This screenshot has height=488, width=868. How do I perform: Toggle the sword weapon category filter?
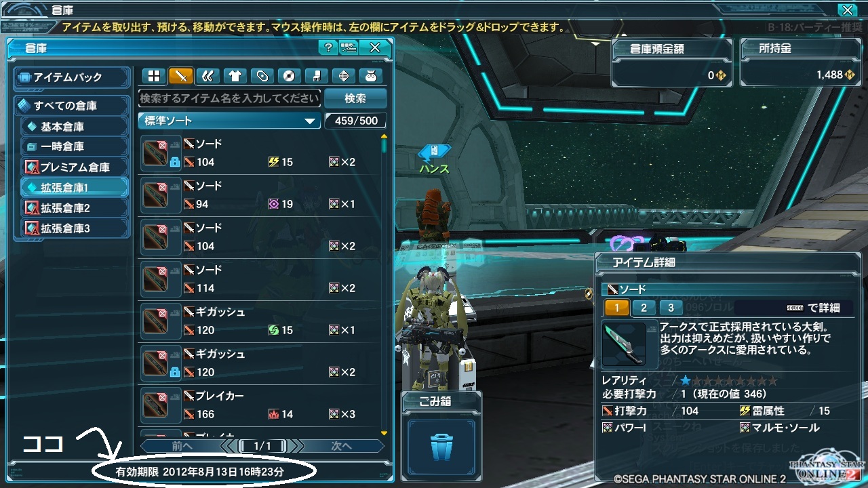(x=181, y=76)
